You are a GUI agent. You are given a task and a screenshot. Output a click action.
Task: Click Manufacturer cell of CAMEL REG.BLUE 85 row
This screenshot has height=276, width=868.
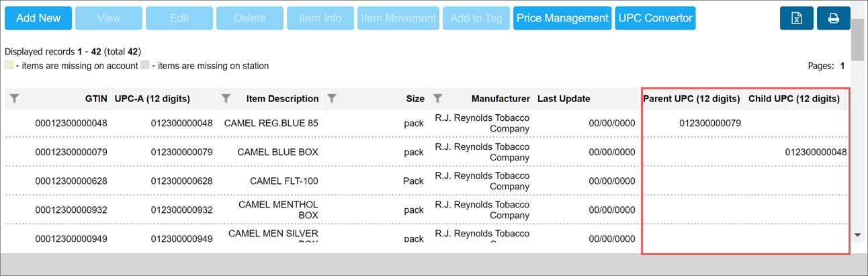(x=482, y=123)
